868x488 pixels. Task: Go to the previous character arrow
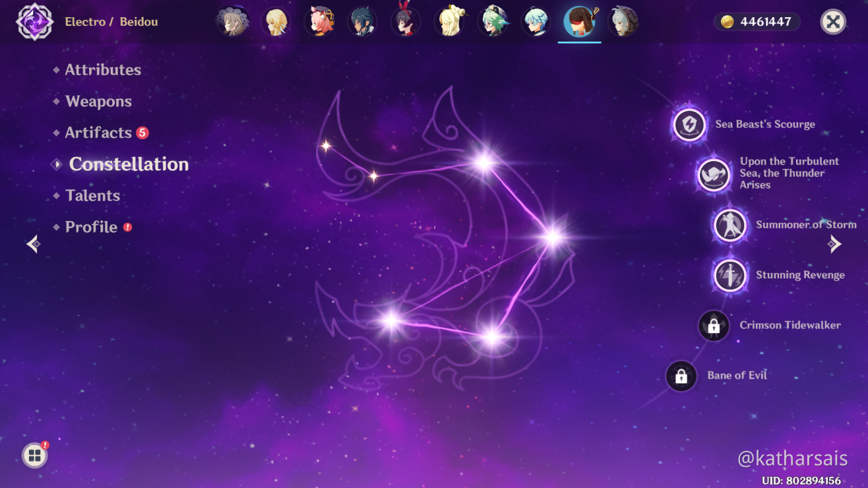tap(34, 245)
